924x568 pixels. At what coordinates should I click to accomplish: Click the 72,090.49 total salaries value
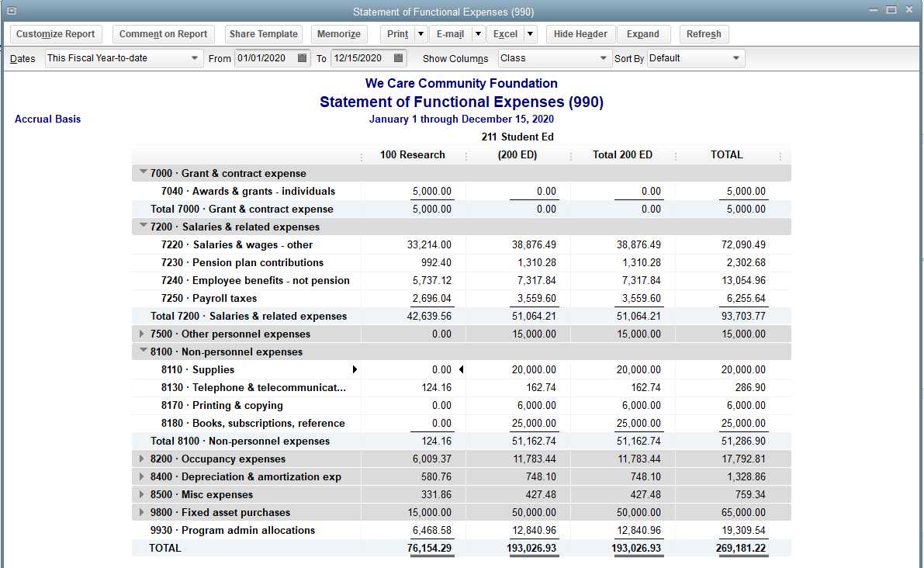743,244
